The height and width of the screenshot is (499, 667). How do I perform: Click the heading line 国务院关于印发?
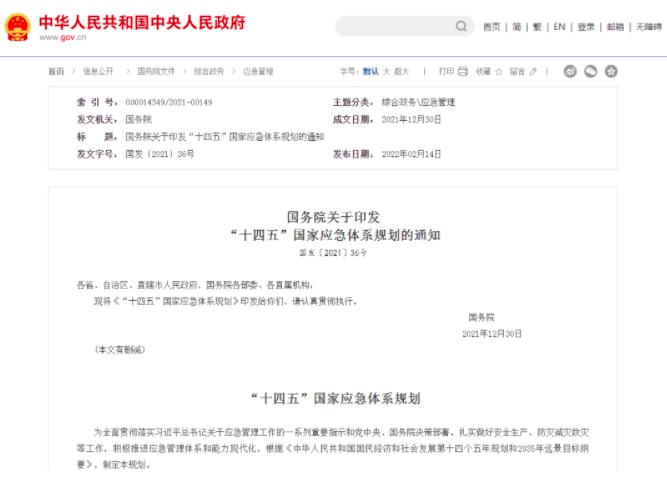pos(334,217)
